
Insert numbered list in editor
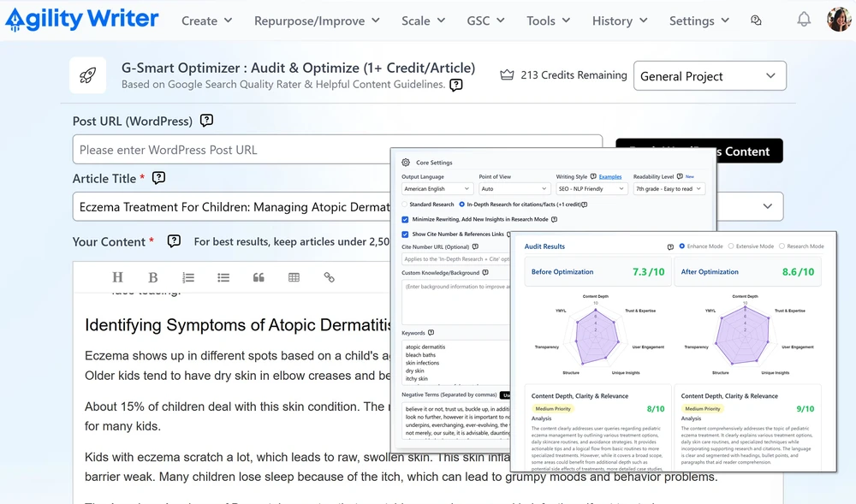coord(188,277)
